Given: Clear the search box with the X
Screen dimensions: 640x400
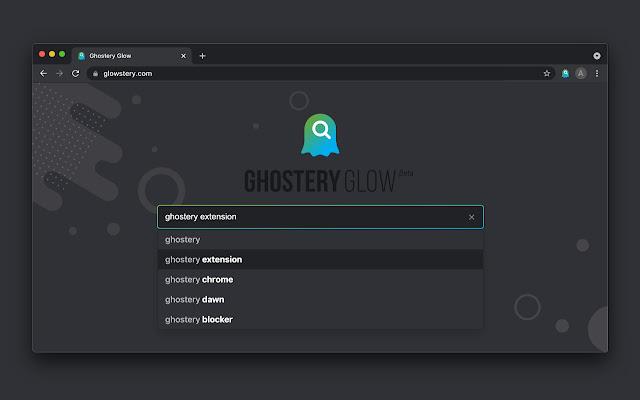Looking at the screenshot, I should 471,217.
